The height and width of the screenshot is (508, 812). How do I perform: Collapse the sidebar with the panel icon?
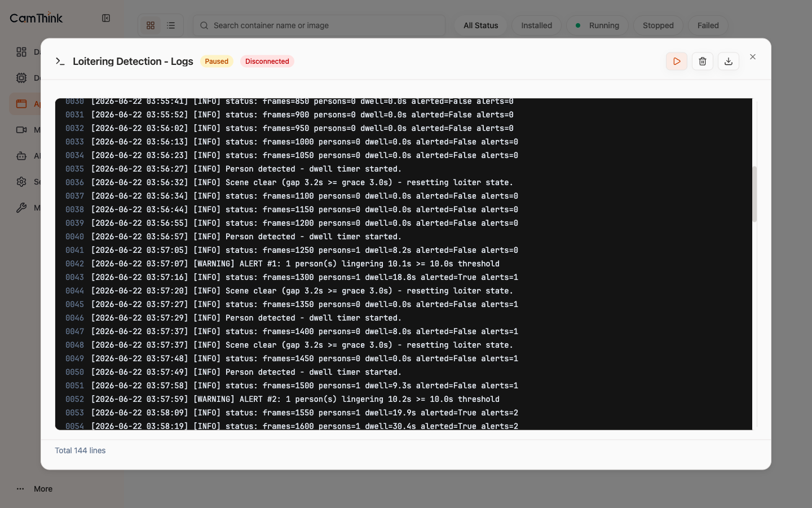(106, 18)
